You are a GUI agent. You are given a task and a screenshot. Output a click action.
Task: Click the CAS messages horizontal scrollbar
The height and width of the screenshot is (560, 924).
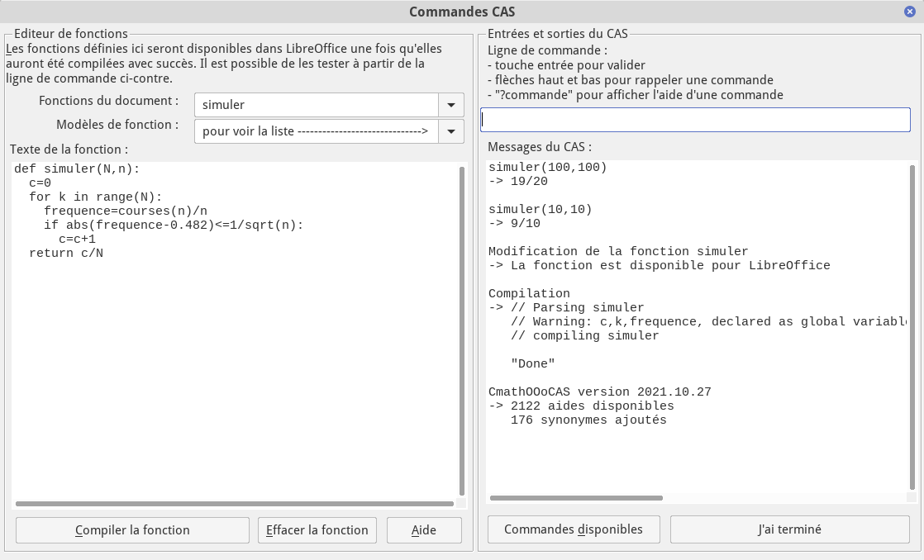577,498
